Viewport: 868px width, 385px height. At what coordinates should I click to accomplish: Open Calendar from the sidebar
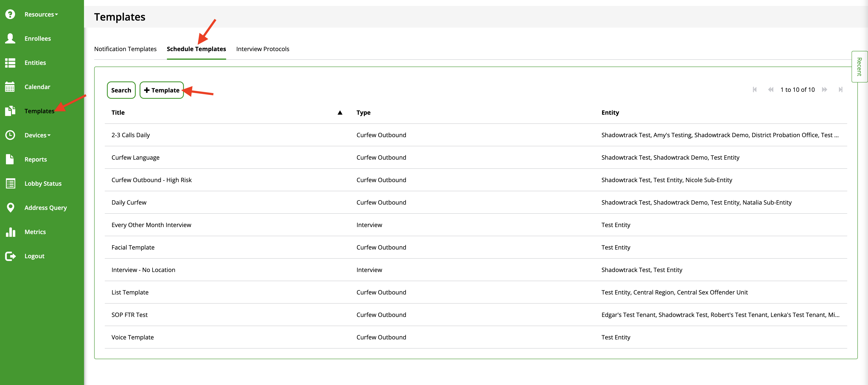37,87
